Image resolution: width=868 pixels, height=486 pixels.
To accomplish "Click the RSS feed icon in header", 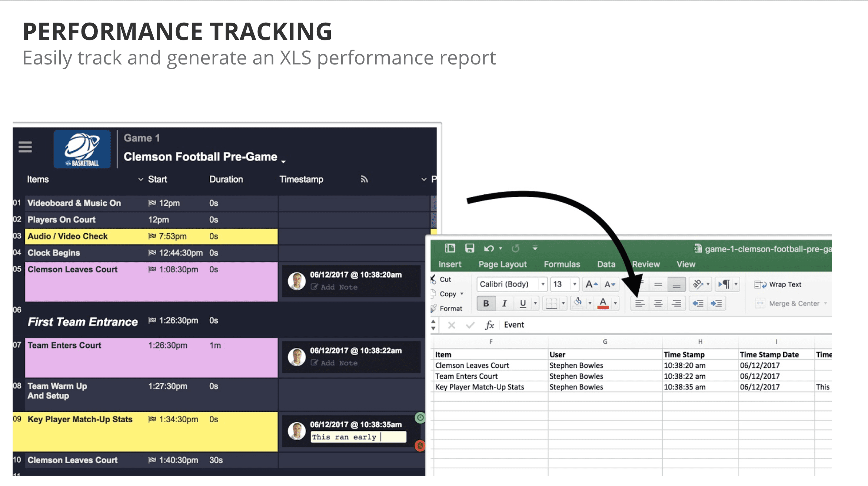I will [364, 179].
